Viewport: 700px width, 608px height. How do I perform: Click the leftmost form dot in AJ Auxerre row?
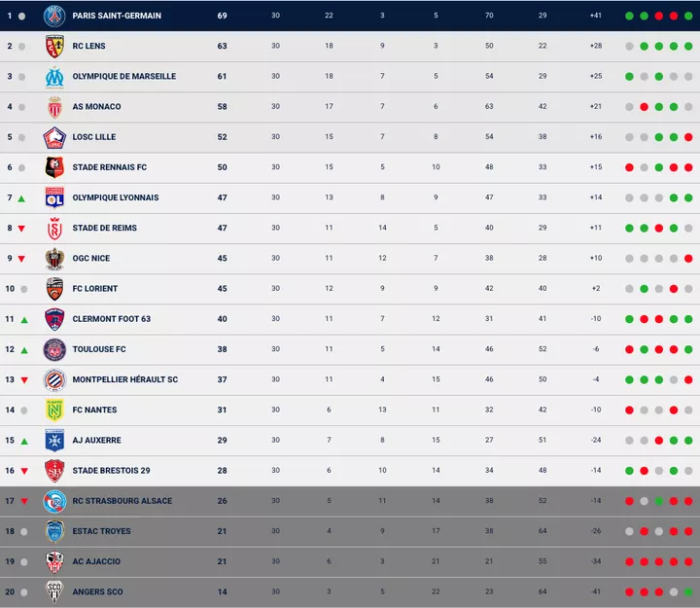click(630, 441)
